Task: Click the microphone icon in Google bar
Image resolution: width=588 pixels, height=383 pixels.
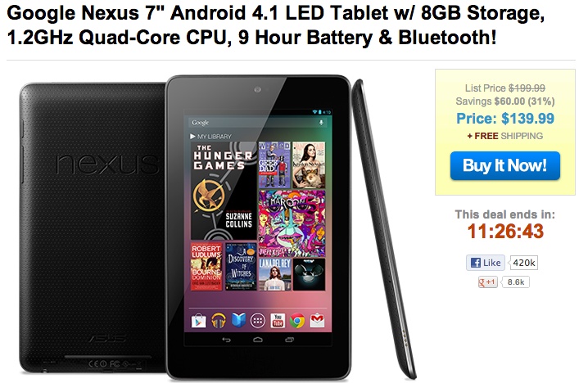Action: (x=321, y=123)
